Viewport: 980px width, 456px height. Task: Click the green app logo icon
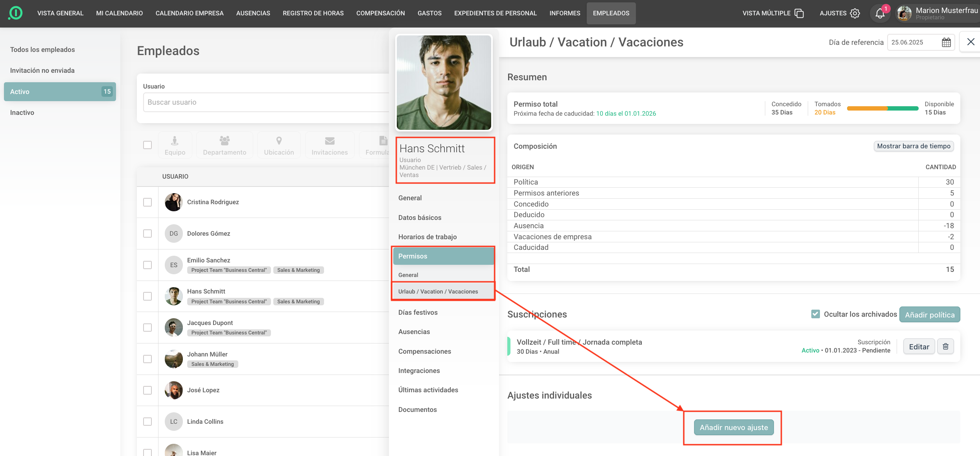tap(16, 13)
